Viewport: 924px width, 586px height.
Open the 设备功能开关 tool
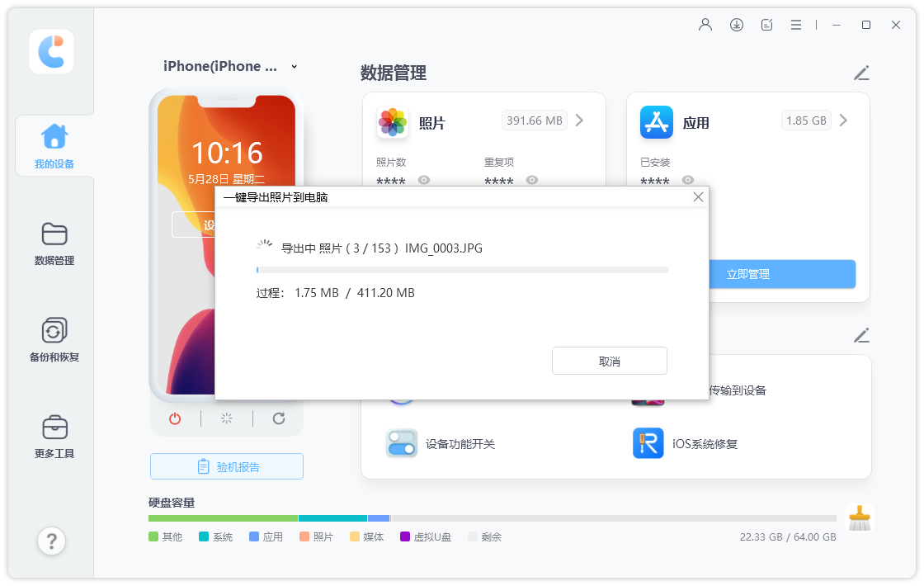tap(402, 443)
